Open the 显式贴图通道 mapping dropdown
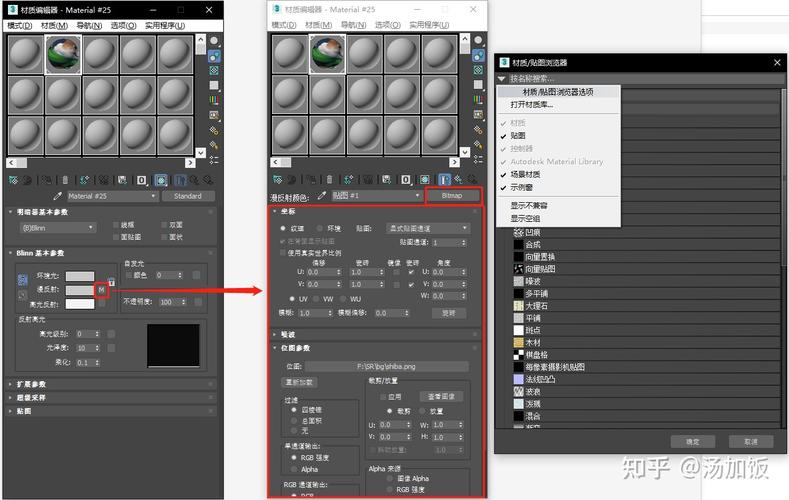This screenshot has height=500, width=789. click(x=428, y=228)
